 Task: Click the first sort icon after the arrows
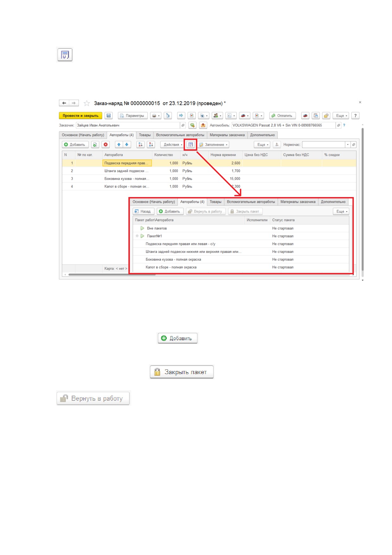140,145
